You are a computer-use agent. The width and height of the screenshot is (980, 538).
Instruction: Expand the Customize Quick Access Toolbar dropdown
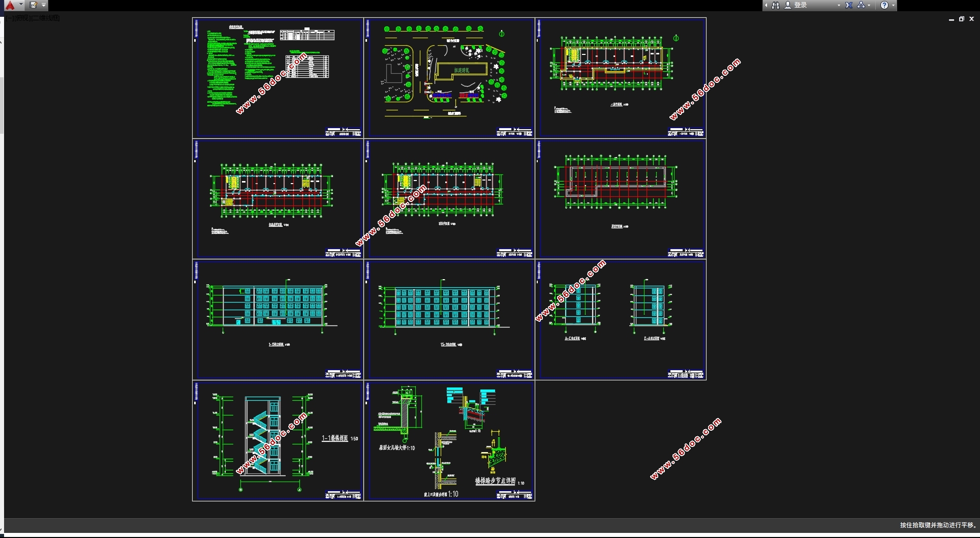point(44,5)
